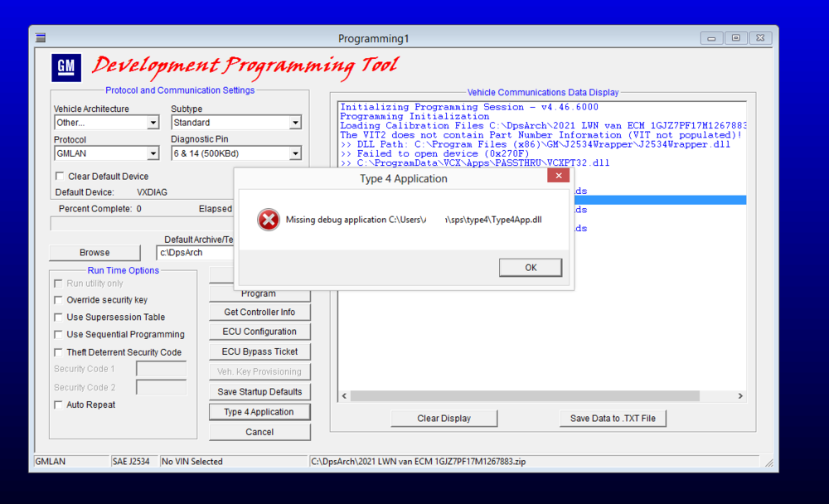829x504 pixels.
Task: Enable the Clear Default Device checkbox
Action: pos(60,176)
